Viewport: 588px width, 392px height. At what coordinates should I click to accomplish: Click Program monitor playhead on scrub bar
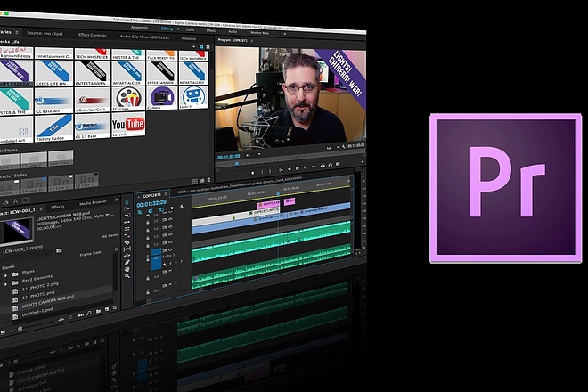(236, 163)
